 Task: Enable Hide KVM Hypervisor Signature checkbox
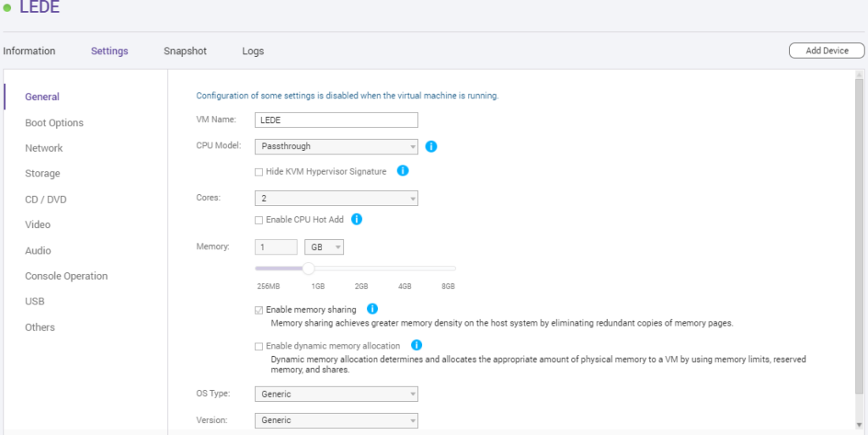tap(259, 172)
